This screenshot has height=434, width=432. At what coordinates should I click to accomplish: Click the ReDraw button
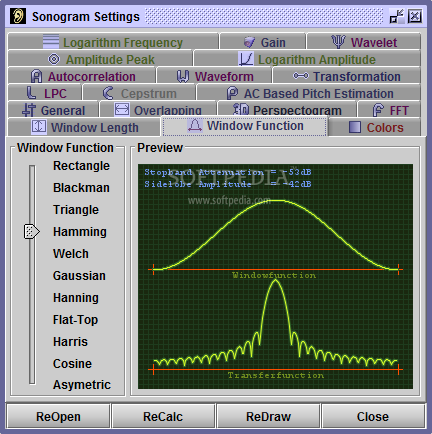[x=268, y=416]
